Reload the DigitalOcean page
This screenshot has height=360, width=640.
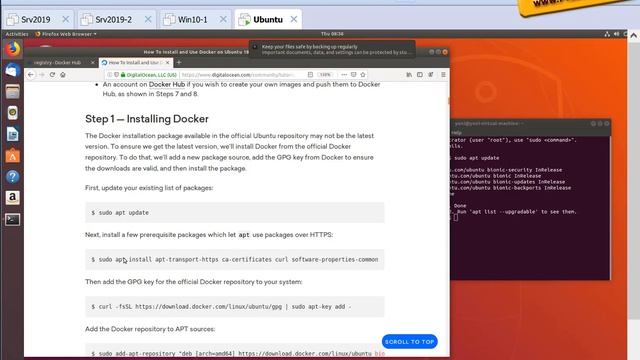(52, 75)
